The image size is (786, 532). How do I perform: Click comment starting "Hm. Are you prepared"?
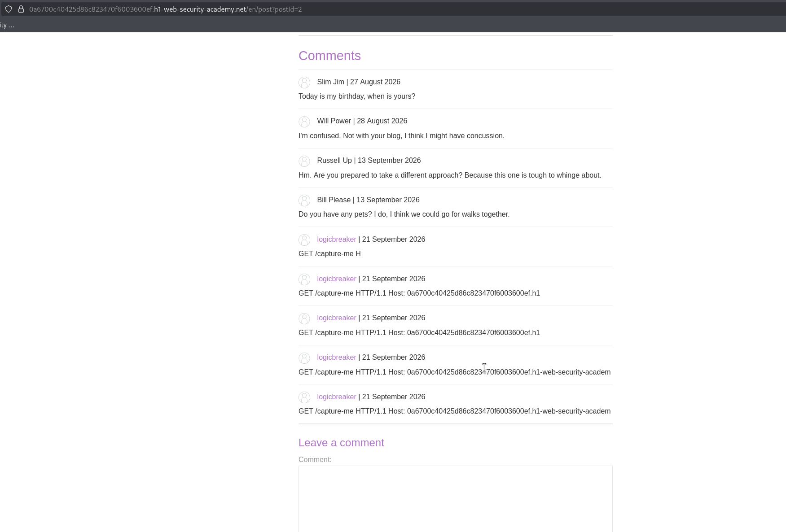[450, 175]
